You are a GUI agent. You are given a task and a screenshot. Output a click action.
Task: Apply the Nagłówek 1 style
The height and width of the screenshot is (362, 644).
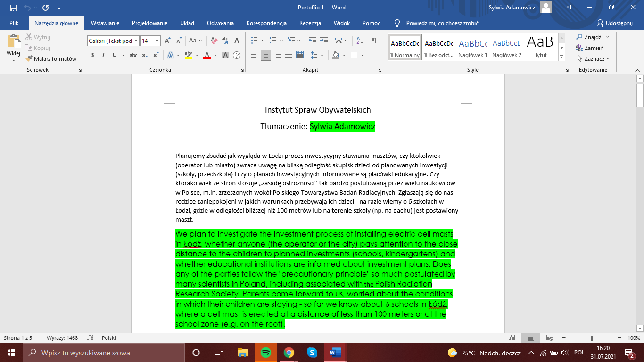473,48
